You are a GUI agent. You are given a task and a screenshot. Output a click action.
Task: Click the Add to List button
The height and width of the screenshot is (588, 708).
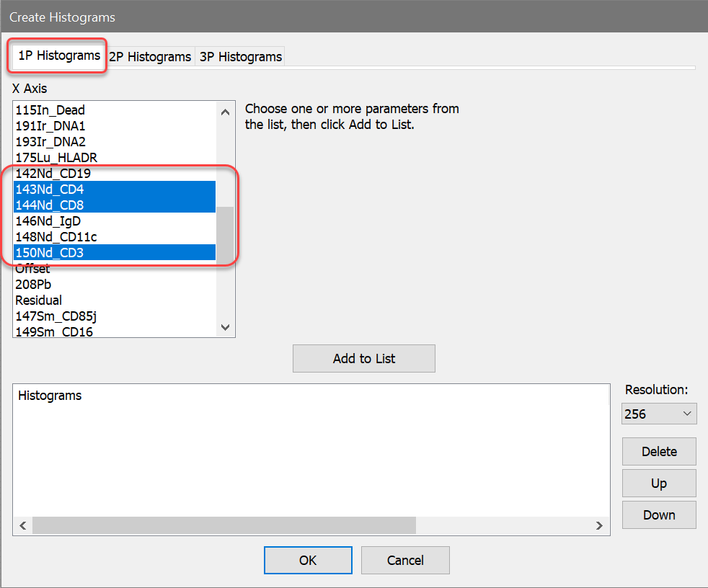point(363,358)
